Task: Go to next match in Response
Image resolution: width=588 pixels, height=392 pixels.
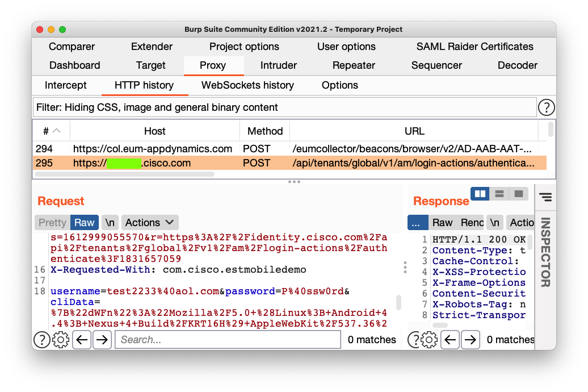Action: point(471,340)
